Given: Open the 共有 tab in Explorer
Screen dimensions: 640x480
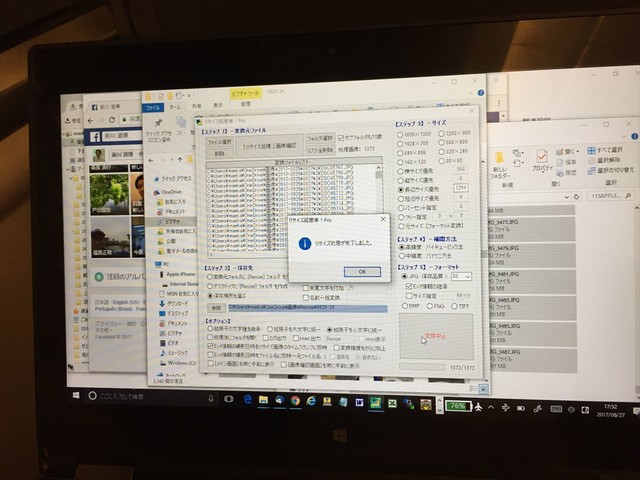Looking at the screenshot, I should click(x=197, y=106).
